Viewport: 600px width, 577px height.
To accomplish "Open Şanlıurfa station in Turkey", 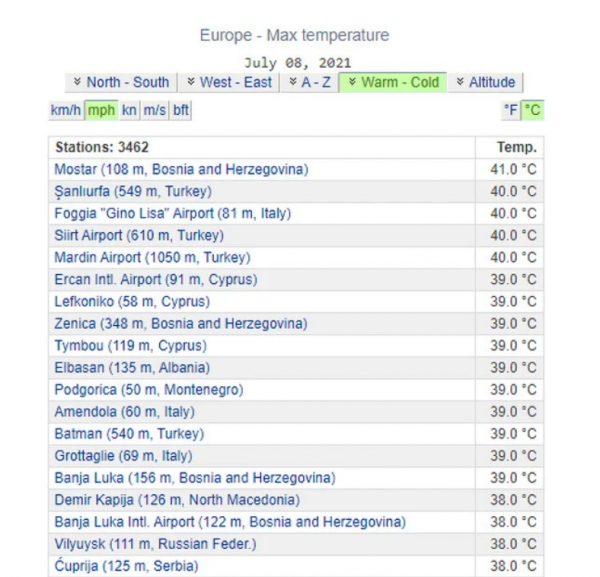I will 132,191.
